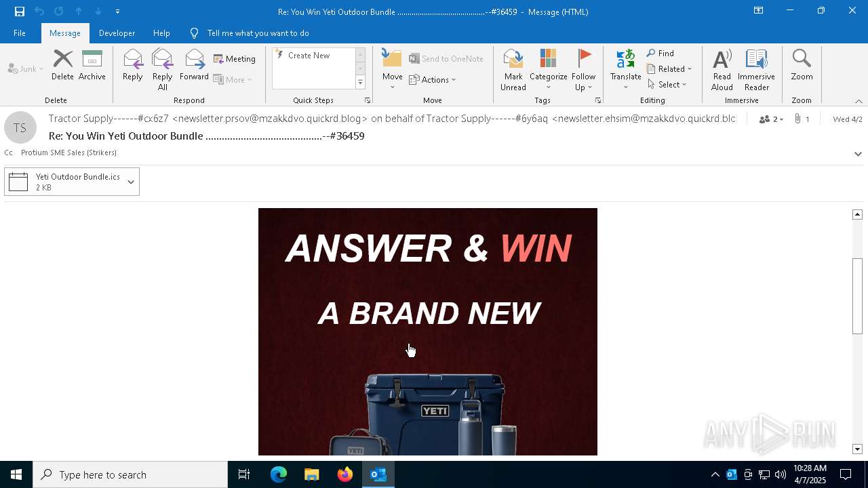Click the Tell me what you want to do box
This screenshot has width=868, height=488.
pyautogui.click(x=258, y=33)
